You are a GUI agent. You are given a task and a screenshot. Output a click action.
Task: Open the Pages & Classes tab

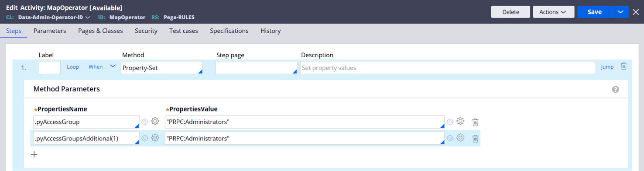click(100, 31)
